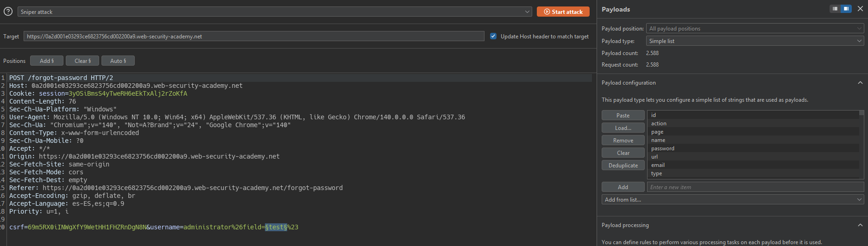Click the Auto § position button
868x246 pixels.
coord(118,61)
